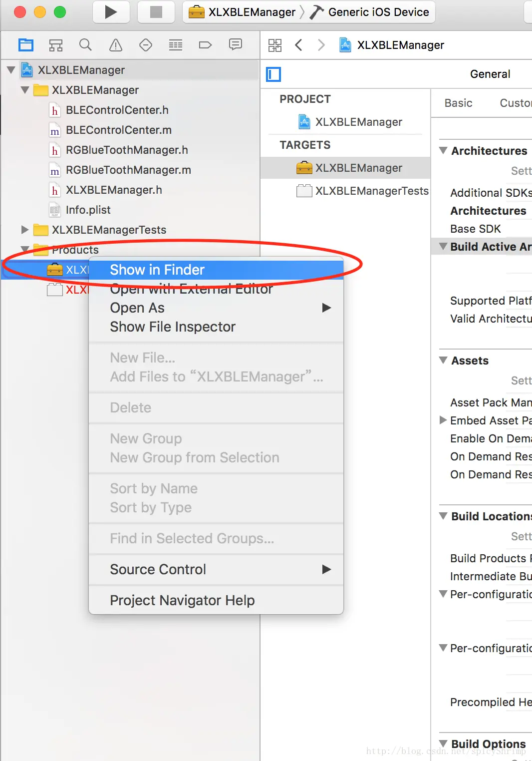
Task: Choose Show in Finder from context menu
Action: (216, 270)
